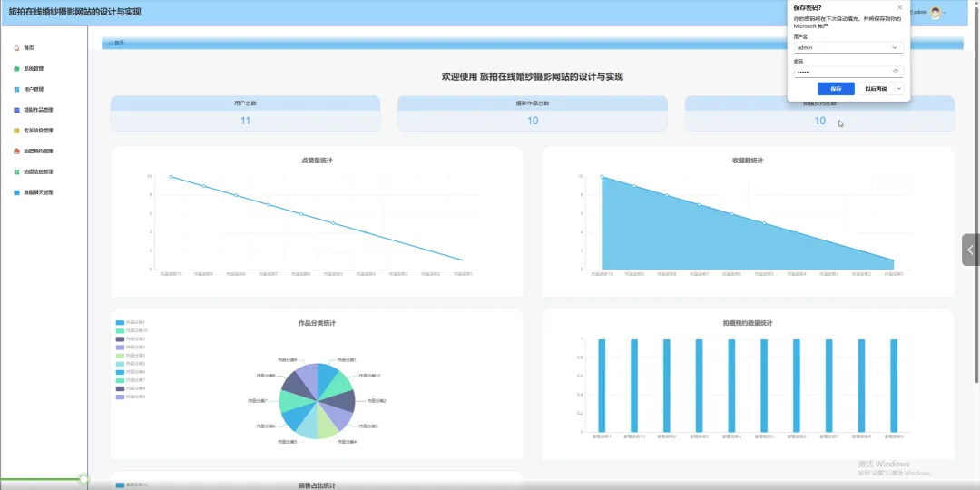Toggle 作品分类6 legend entry
Viewport: 980px width, 490px height.
click(x=131, y=372)
